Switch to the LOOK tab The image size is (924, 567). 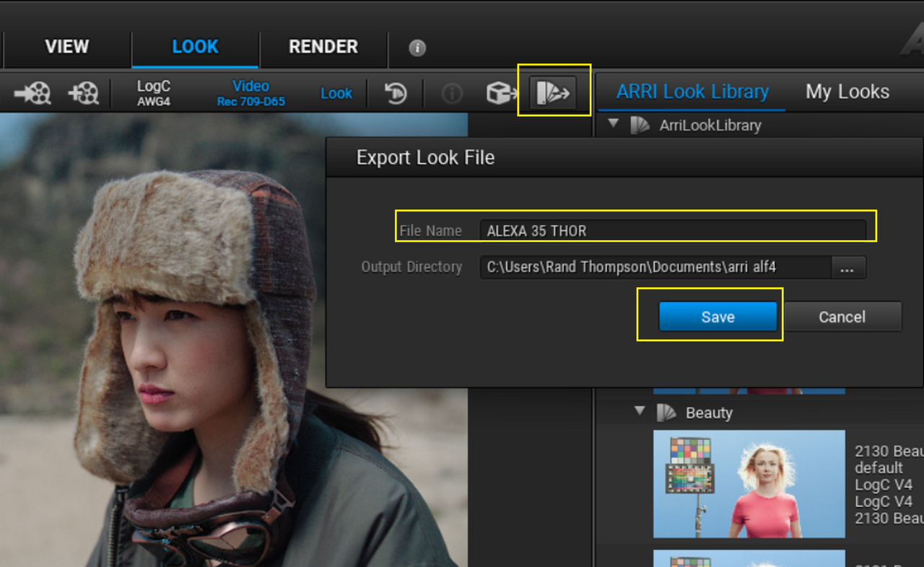click(195, 47)
